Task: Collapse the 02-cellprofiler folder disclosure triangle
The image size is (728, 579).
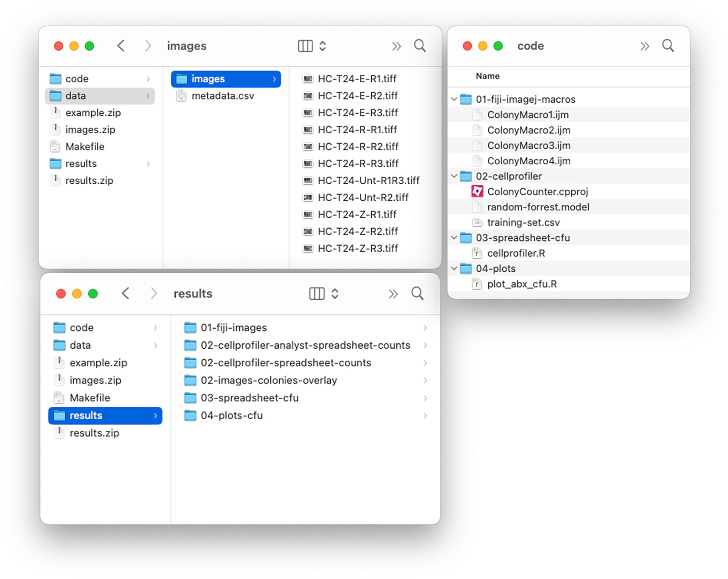Action: coord(454,176)
